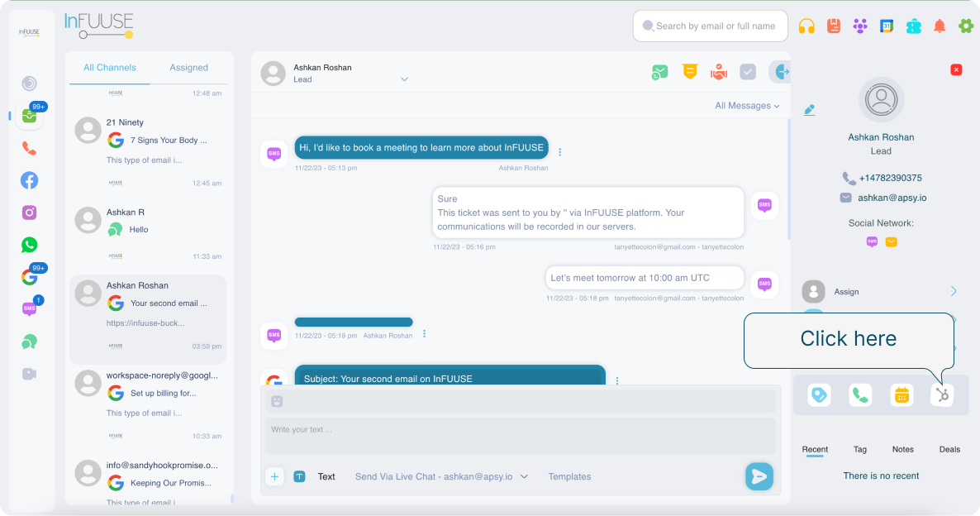
Task: Send the message with blue send button
Action: 759,476
